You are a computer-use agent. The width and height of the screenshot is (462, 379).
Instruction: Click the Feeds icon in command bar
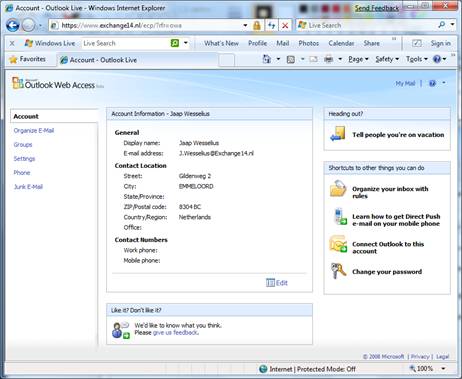coord(291,59)
